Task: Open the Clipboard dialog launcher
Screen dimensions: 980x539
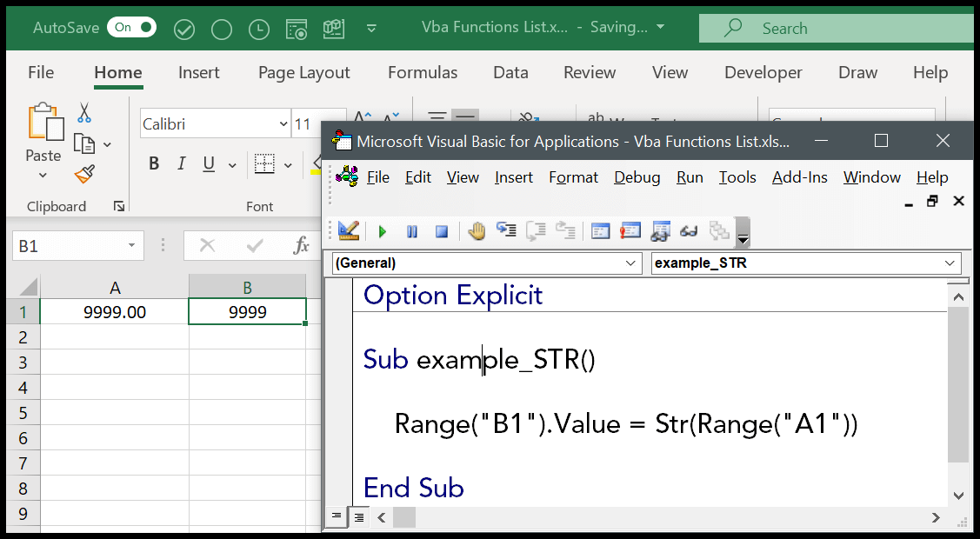Action: [x=118, y=206]
